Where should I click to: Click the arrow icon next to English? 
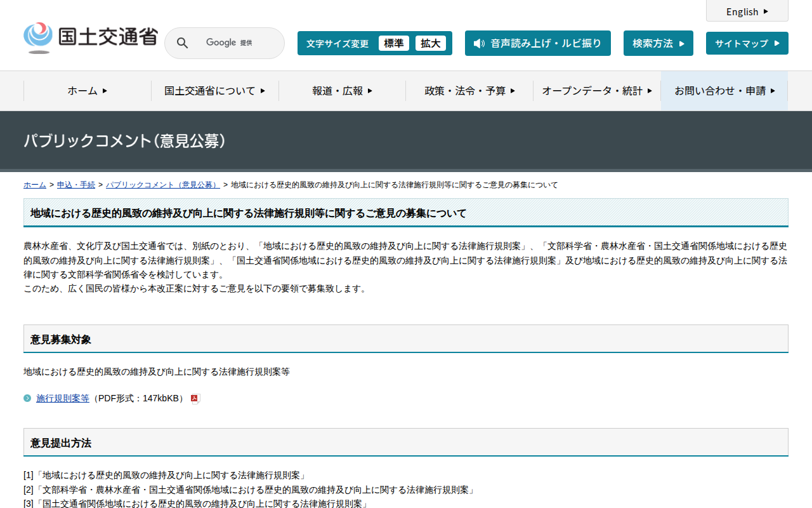766,11
